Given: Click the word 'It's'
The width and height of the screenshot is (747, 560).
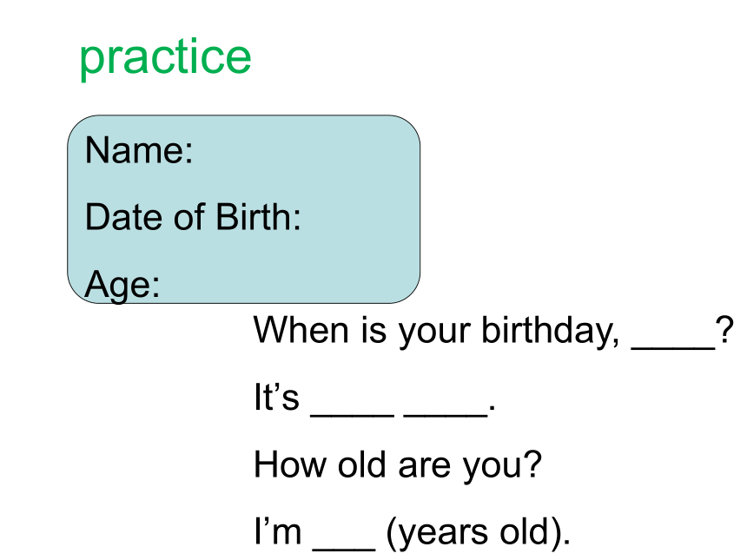Looking at the screenshot, I should pos(276,397).
